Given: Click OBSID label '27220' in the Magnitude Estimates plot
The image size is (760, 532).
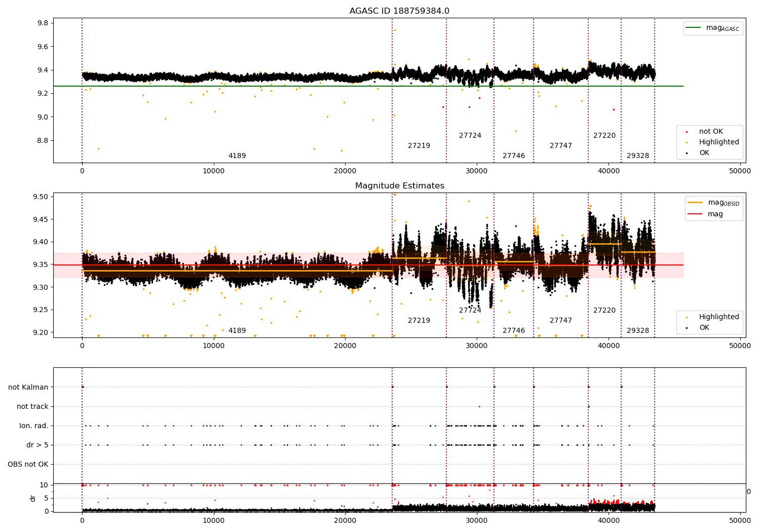Looking at the screenshot, I should [604, 310].
